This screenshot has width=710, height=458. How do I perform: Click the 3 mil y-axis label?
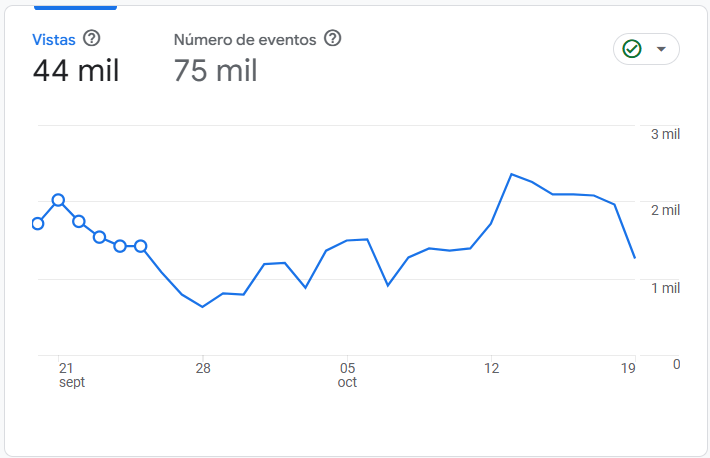click(x=665, y=134)
